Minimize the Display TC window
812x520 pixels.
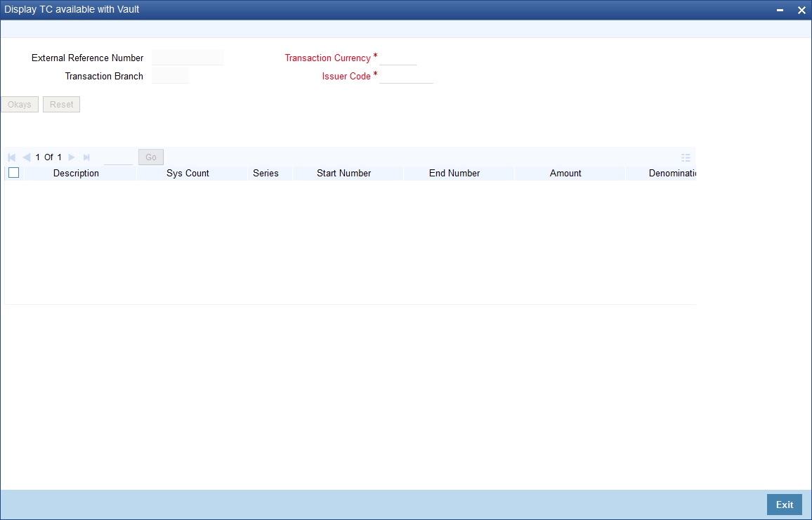tap(780, 11)
